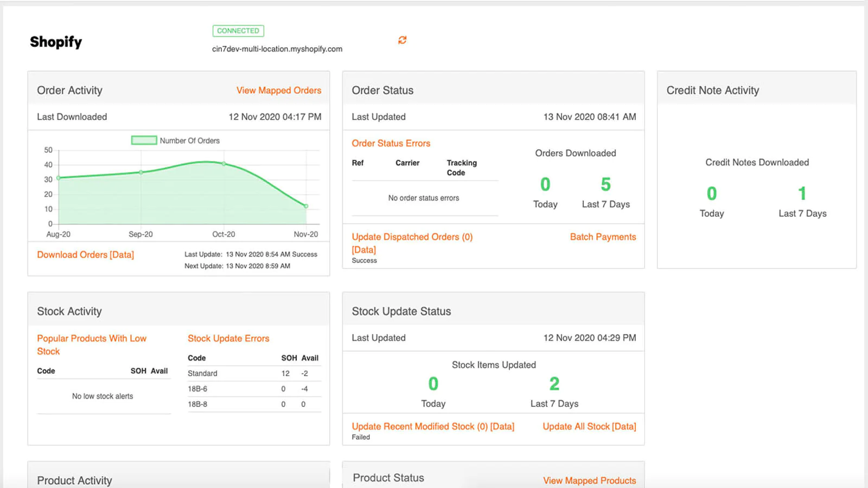Click Update All Stock [Data] link
The width and height of the screenshot is (868, 488).
pos(589,427)
